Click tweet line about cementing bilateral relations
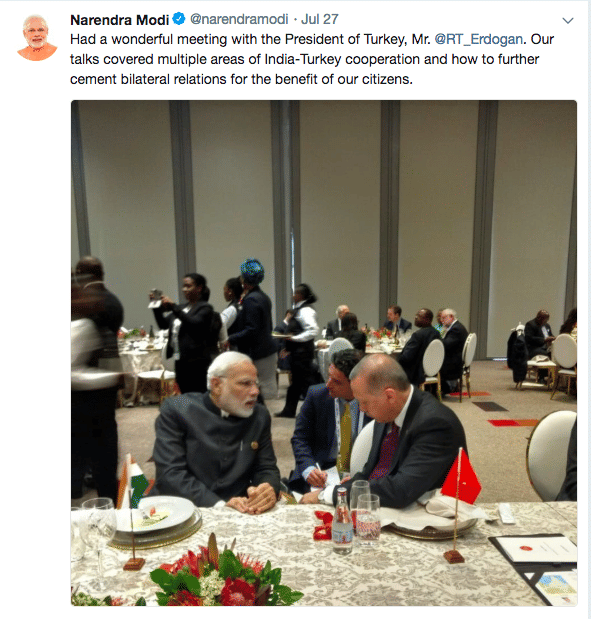 point(241,79)
